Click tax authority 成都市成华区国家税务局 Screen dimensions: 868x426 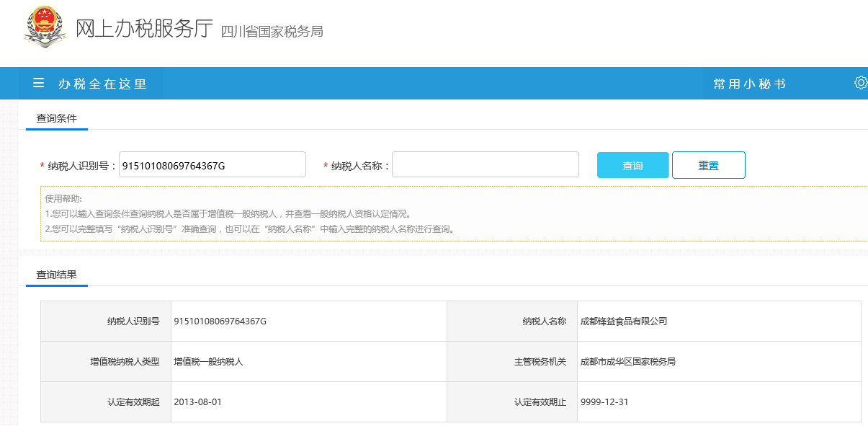coord(627,362)
